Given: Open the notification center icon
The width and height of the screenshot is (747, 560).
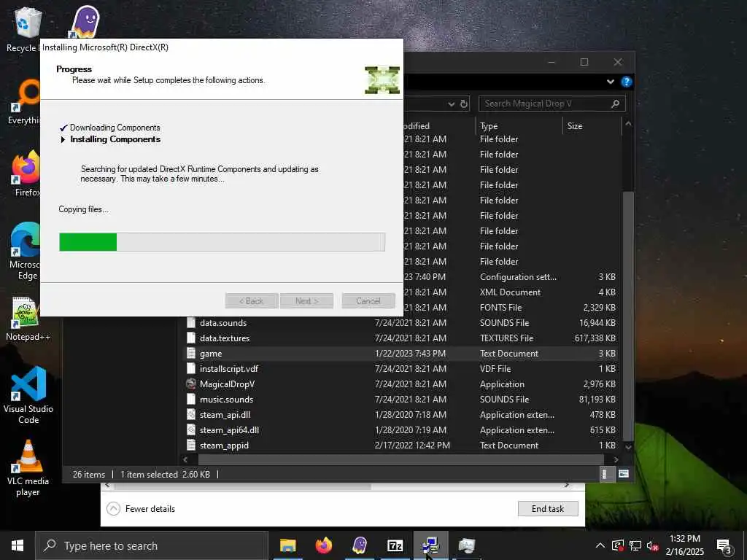Looking at the screenshot, I should pyautogui.click(x=724, y=546).
